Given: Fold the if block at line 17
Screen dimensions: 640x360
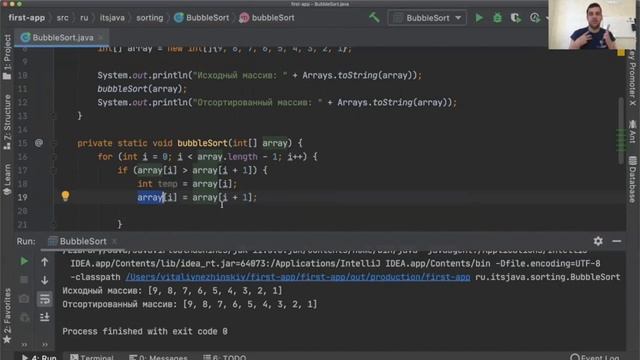Looking at the screenshot, I should pyautogui.click(x=53, y=170).
